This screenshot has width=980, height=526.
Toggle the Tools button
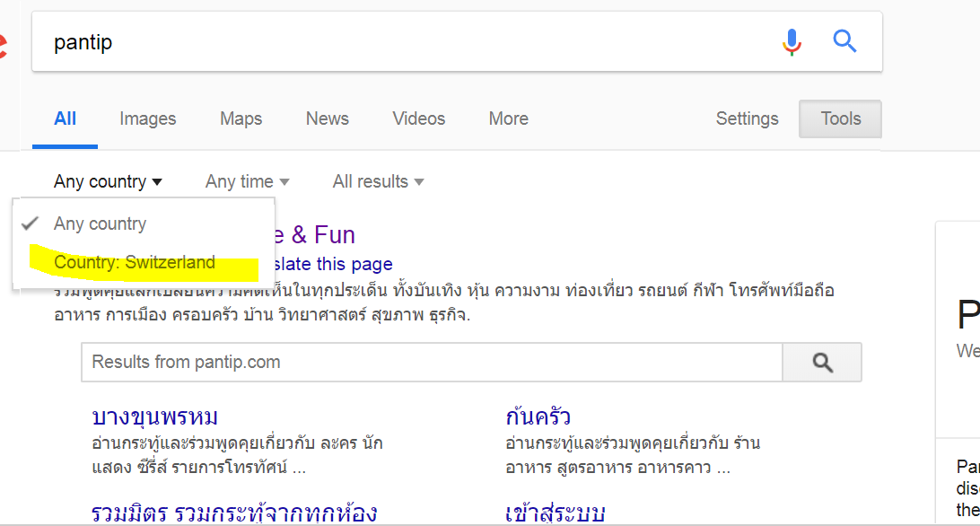(840, 118)
